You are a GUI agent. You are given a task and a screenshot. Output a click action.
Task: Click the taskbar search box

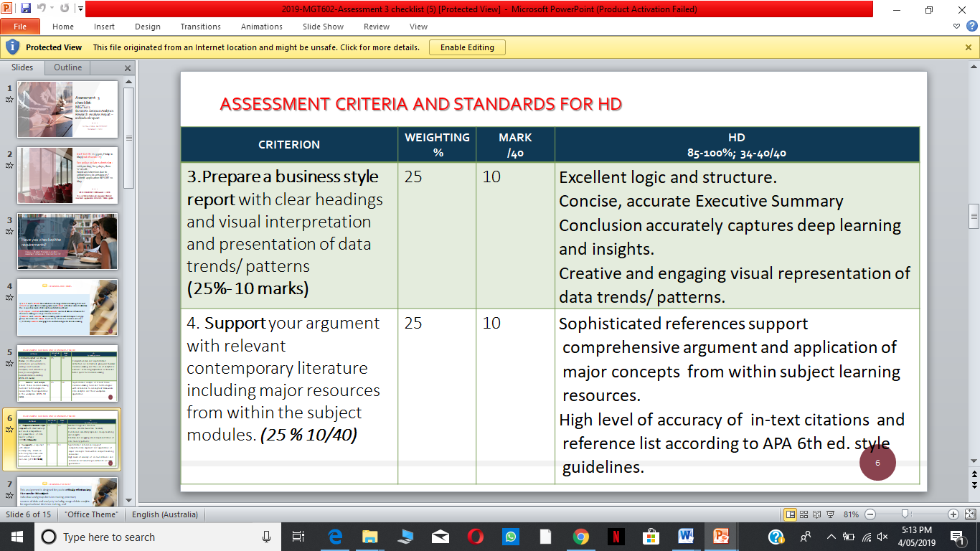(159, 537)
